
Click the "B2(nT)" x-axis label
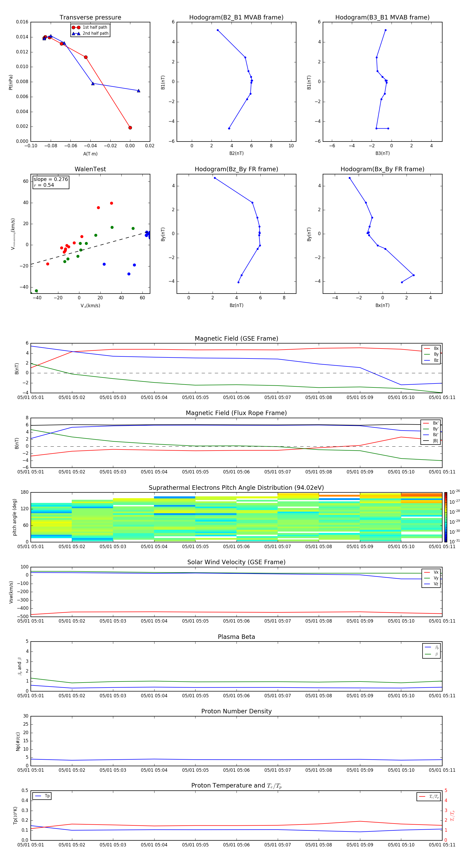coord(236,153)
